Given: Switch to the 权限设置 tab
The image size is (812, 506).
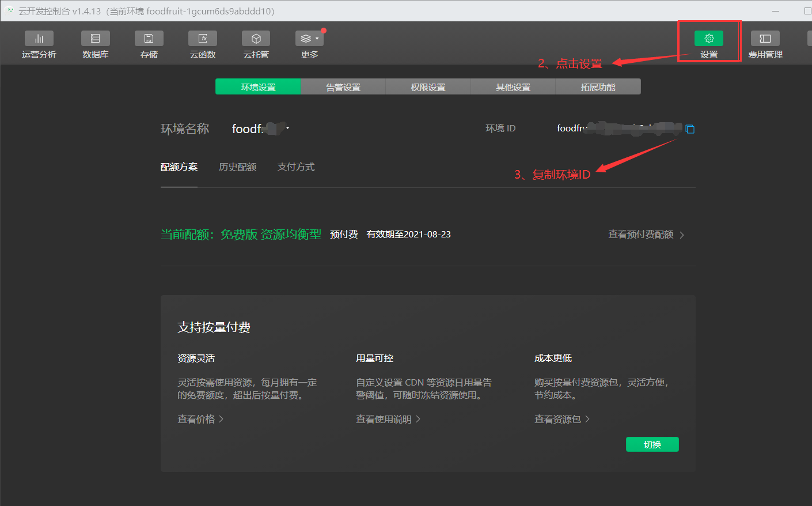Looking at the screenshot, I should click(x=427, y=86).
